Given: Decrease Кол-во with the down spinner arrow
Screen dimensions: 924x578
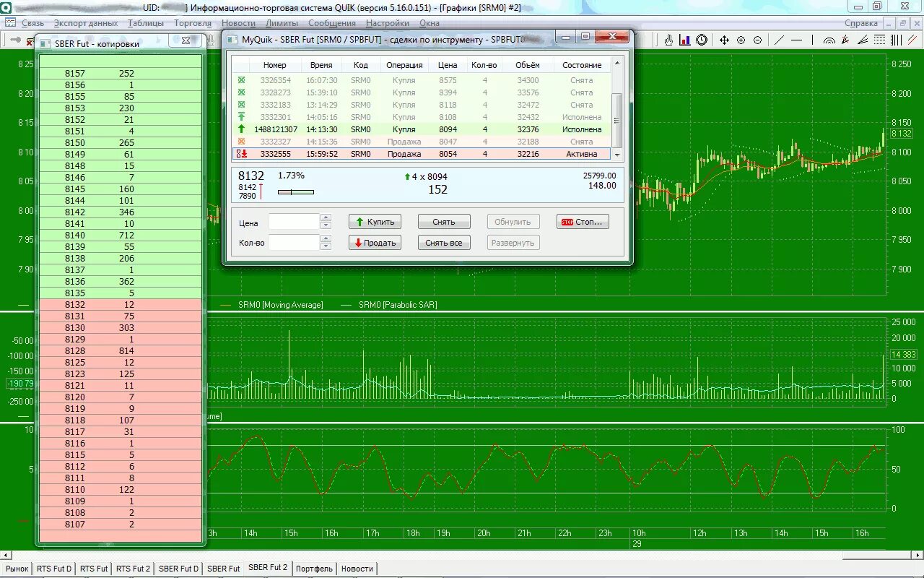Looking at the screenshot, I should click(326, 246).
